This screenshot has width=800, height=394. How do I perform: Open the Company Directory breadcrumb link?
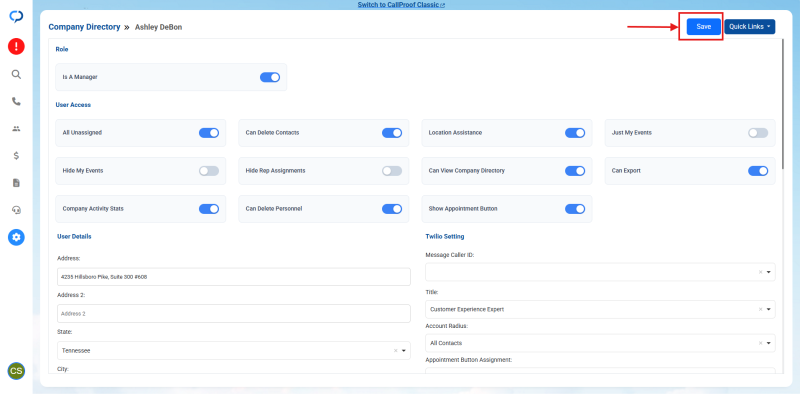pos(84,27)
